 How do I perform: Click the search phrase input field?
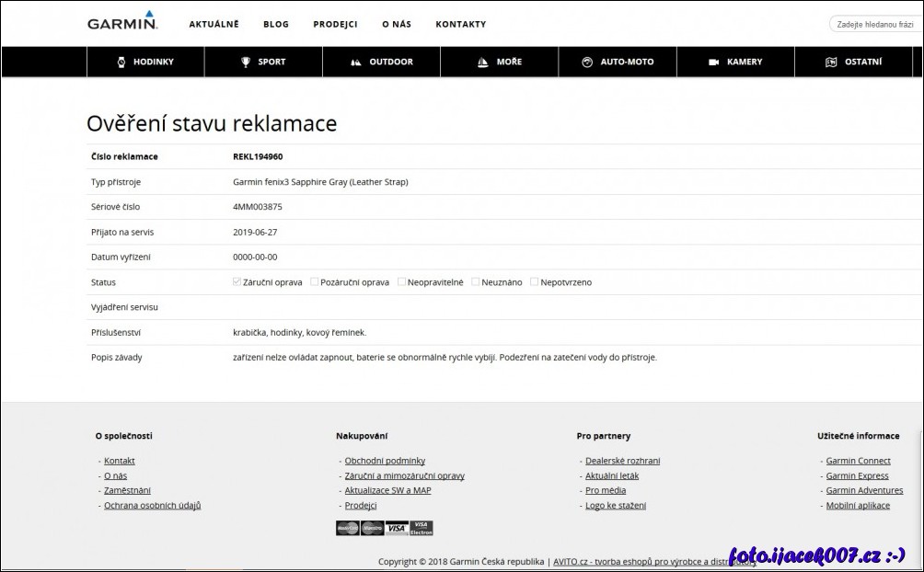pos(877,24)
